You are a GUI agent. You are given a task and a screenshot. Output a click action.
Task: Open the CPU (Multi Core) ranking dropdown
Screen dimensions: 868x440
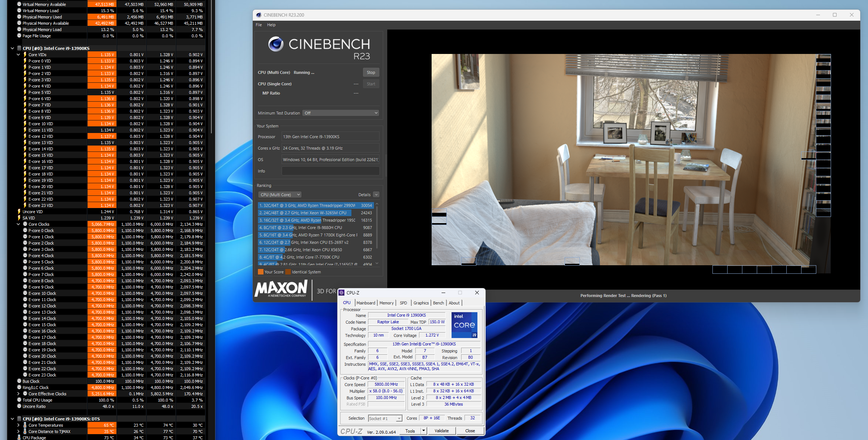pos(280,195)
